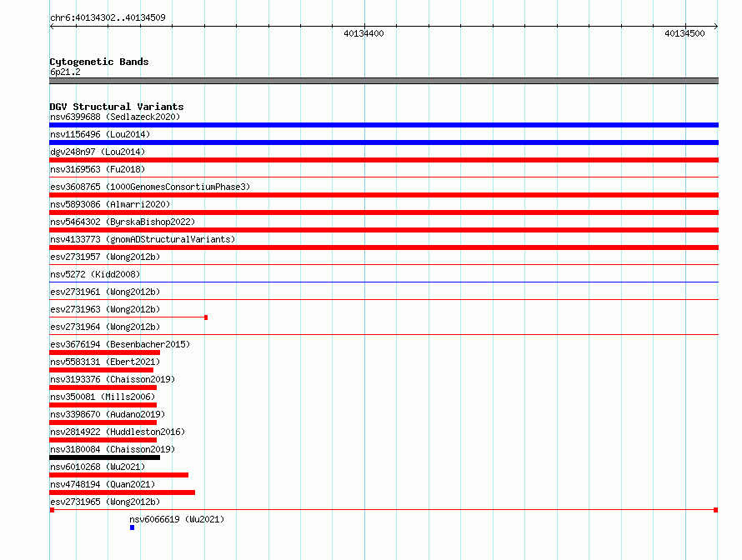
Task: Select red bar under nsv3398670
Action: point(103,422)
